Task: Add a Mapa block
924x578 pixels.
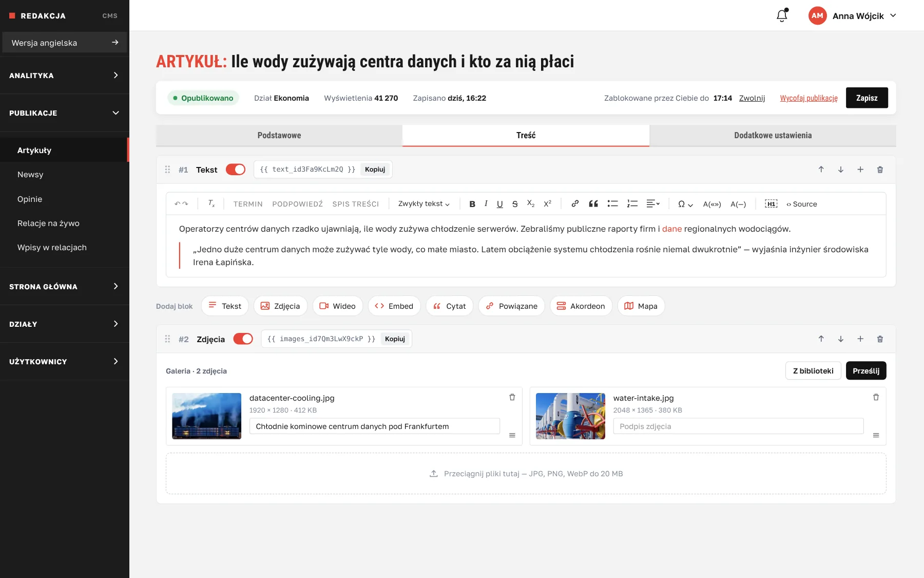Action: (x=641, y=306)
